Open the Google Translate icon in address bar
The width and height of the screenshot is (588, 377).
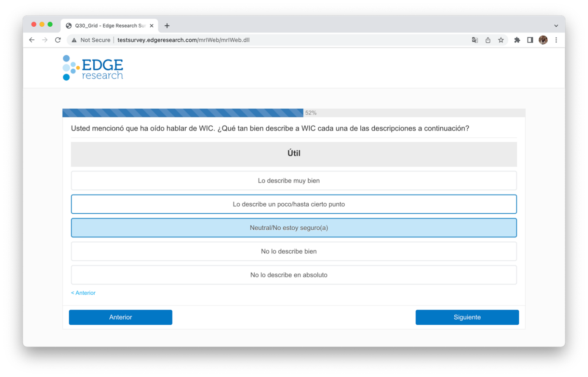pos(475,40)
